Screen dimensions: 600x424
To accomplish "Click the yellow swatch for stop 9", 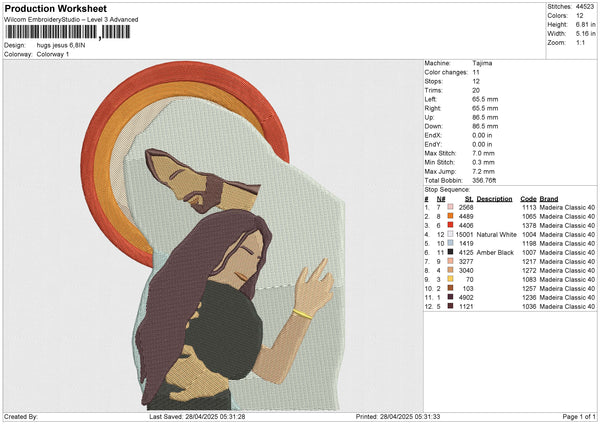I will 450,279.
